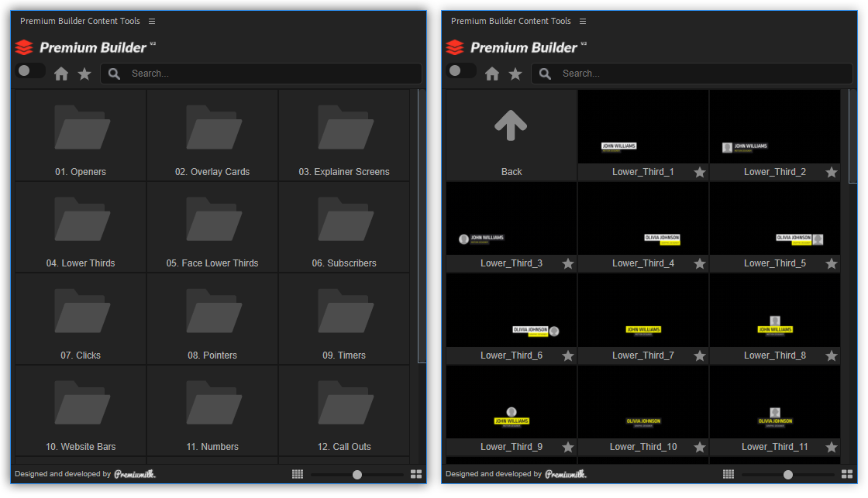This screenshot has width=868, height=498.
Task: Favorite Lower_Third_2 with its star
Action: click(x=832, y=172)
